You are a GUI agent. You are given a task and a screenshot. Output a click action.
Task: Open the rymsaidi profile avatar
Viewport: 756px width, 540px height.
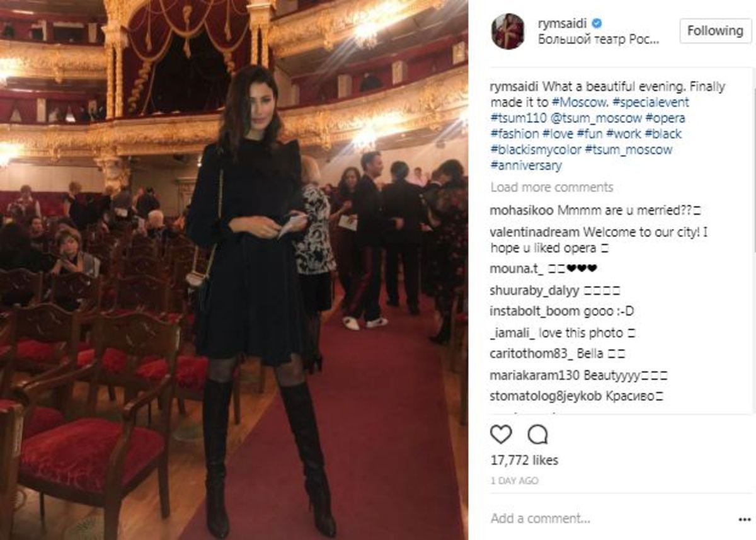tap(508, 31)
